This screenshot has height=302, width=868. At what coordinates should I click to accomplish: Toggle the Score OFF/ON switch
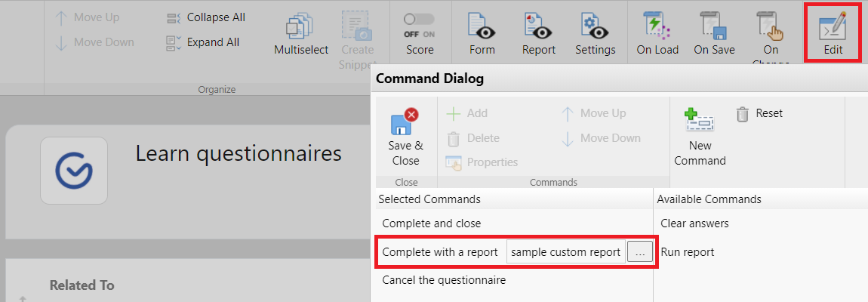click(419, 20)
